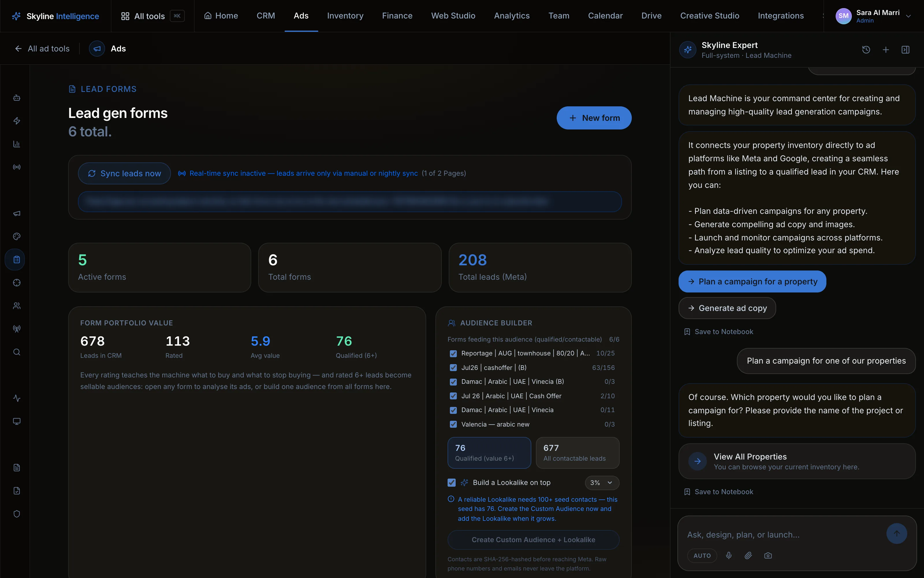Open the View All Properties card
This screenshot has width=924, height=578.
pyautogui.click(x=797, y=462)
